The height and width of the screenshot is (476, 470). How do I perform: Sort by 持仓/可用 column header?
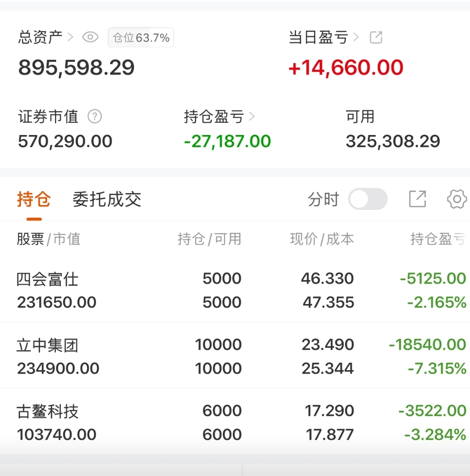coord(209,239)
